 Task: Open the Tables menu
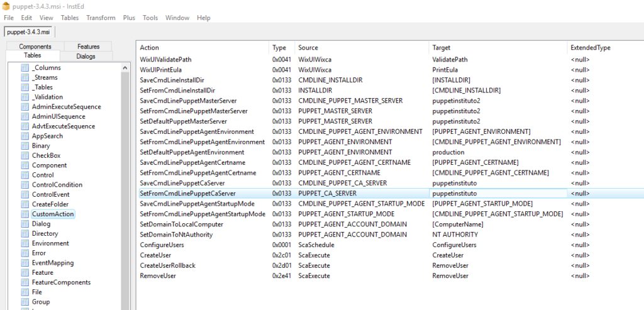coord(70,18)
